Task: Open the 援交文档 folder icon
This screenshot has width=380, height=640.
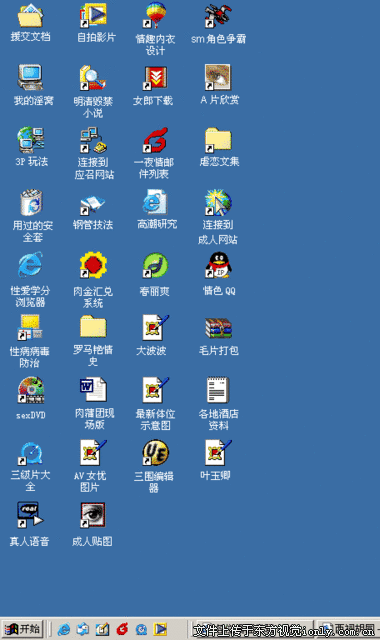Action: [x=30, y=16]
